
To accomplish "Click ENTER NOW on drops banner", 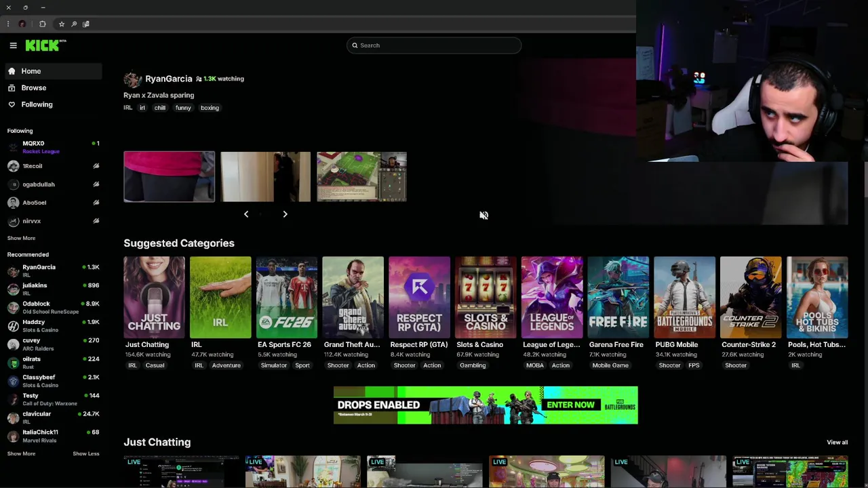I will coord(570,405).
